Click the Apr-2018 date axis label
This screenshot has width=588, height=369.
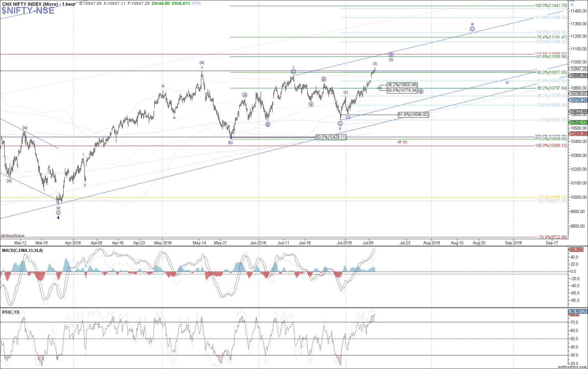(x=73, y=243)
